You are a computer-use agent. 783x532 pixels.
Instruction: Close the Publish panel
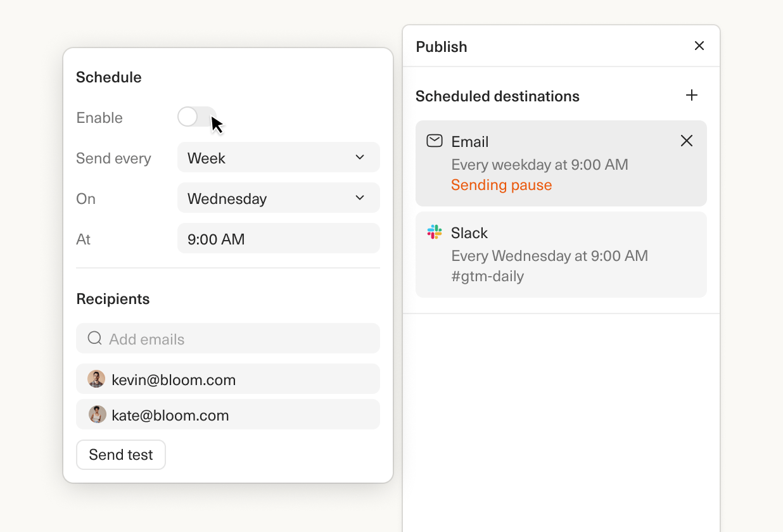tap(699, 46)
